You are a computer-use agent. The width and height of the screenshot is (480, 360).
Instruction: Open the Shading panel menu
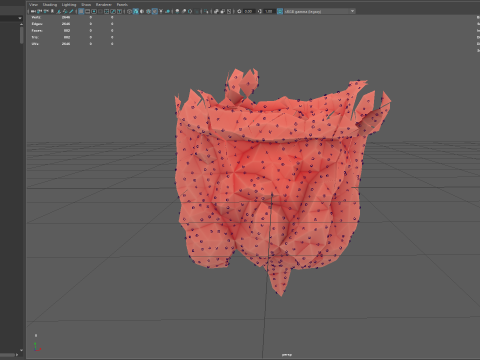[50, 5]
